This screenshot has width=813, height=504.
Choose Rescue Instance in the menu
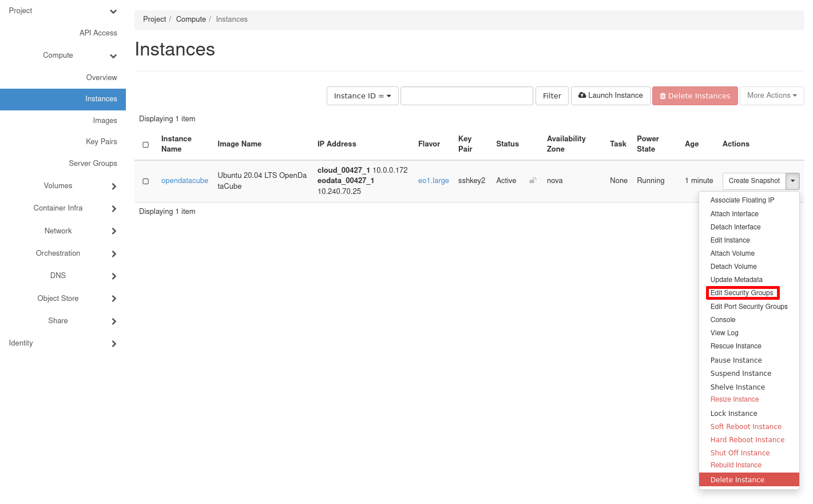[736, 346]
